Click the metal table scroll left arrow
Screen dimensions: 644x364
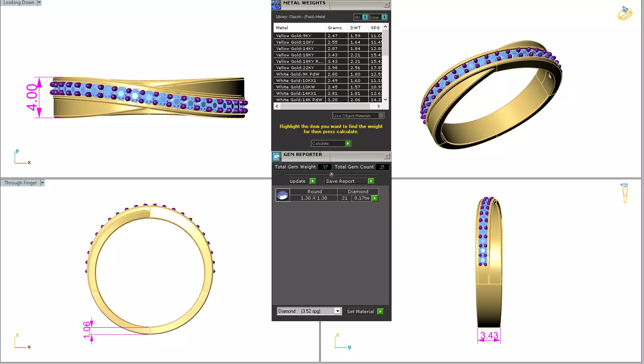tap(277, 106)
